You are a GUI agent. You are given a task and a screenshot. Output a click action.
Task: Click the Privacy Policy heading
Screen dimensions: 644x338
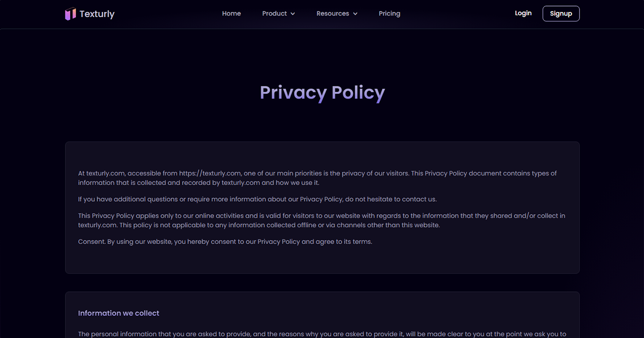click(x=322, y=93)
